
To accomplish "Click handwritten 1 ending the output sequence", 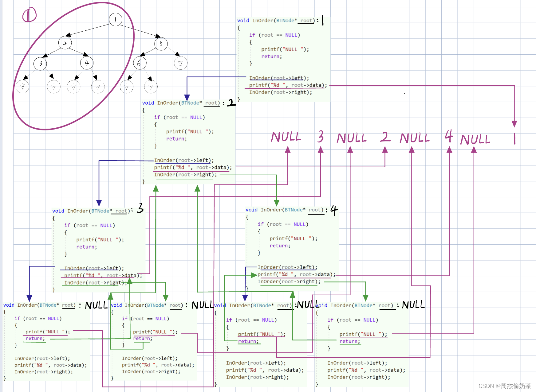I will (514, 139).
